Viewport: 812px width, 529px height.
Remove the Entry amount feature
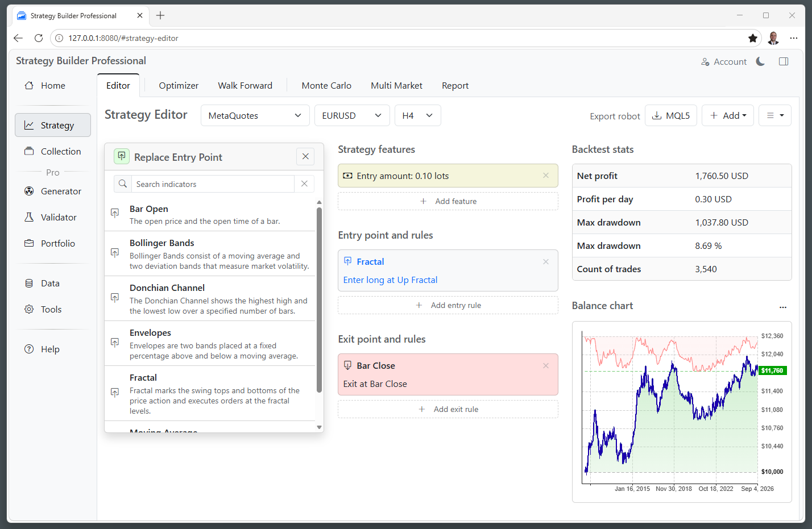pos(546,176)
